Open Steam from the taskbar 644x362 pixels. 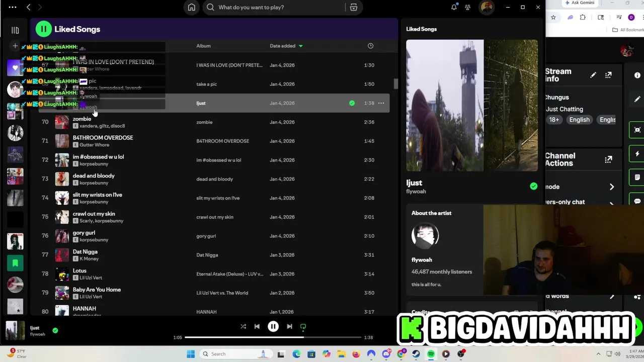coord(416,354)
